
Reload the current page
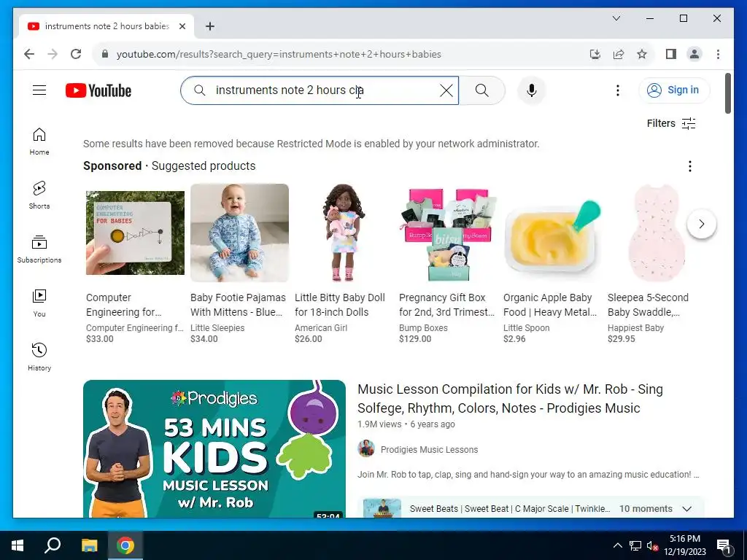(76, 54)
